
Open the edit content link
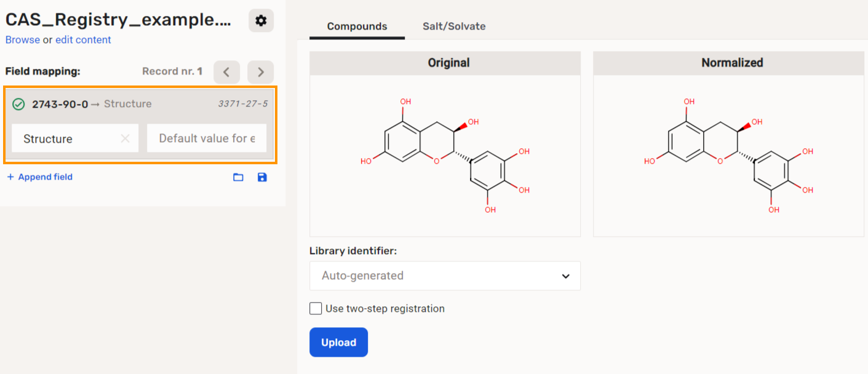click(x=83, y=40)
